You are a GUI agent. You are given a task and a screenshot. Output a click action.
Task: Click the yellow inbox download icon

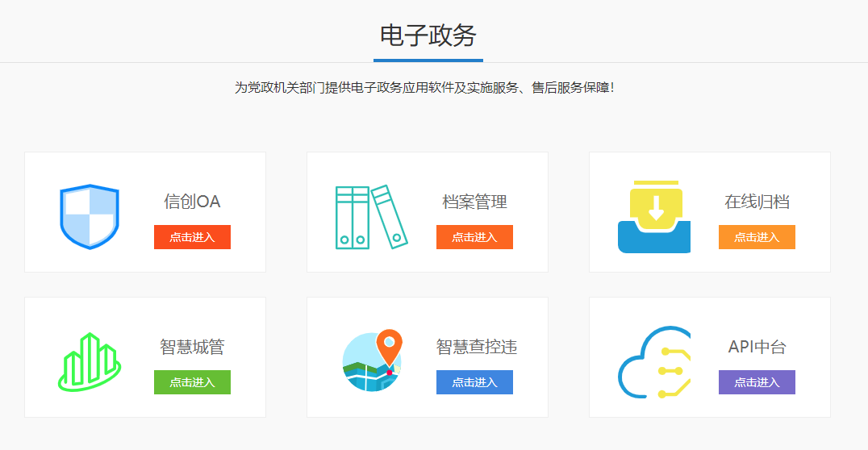click(654, 216)
